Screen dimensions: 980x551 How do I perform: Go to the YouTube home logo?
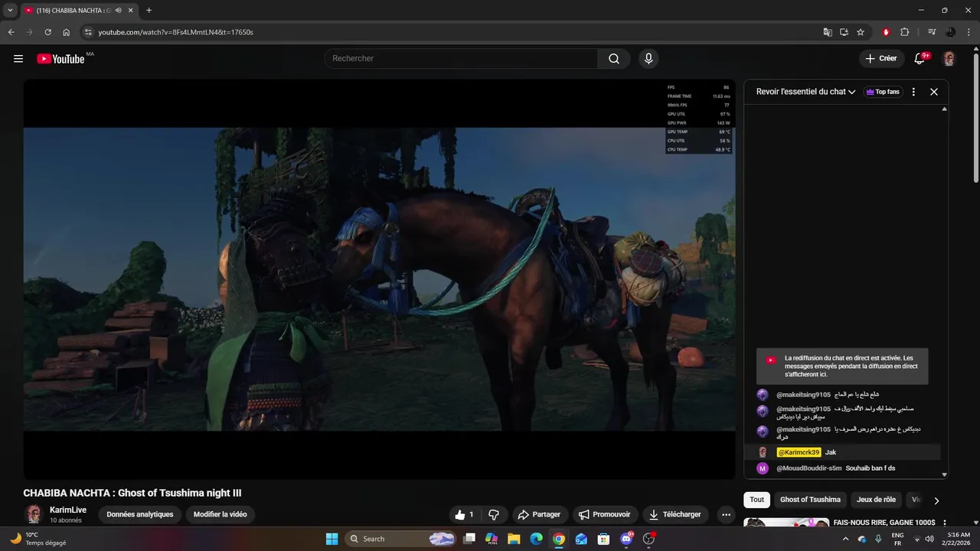61,59
